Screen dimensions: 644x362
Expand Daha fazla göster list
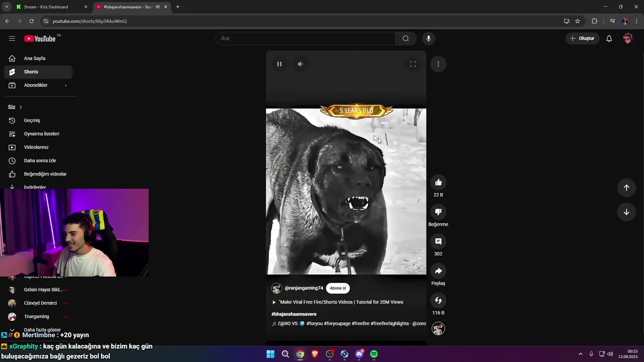38,330
